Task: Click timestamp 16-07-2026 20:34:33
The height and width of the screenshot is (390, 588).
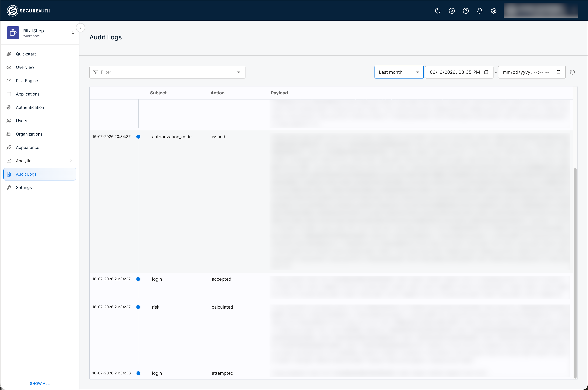Action: click(112, 373)
